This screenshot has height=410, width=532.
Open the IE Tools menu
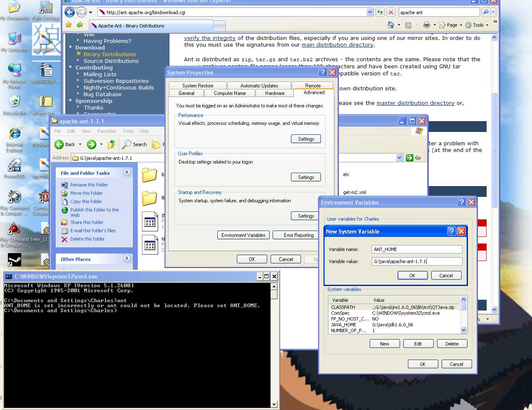(477, 25)
